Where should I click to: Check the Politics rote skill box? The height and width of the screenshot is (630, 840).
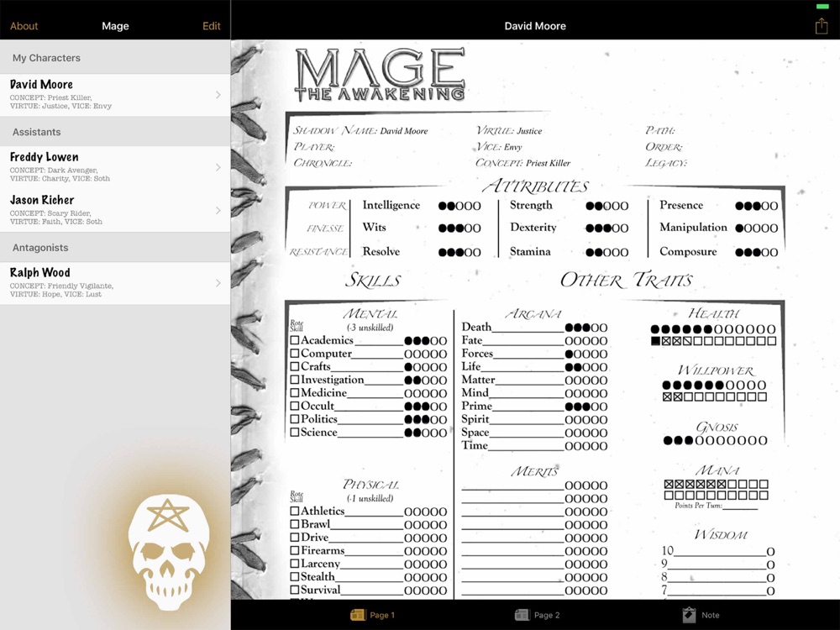coord(295,419)
